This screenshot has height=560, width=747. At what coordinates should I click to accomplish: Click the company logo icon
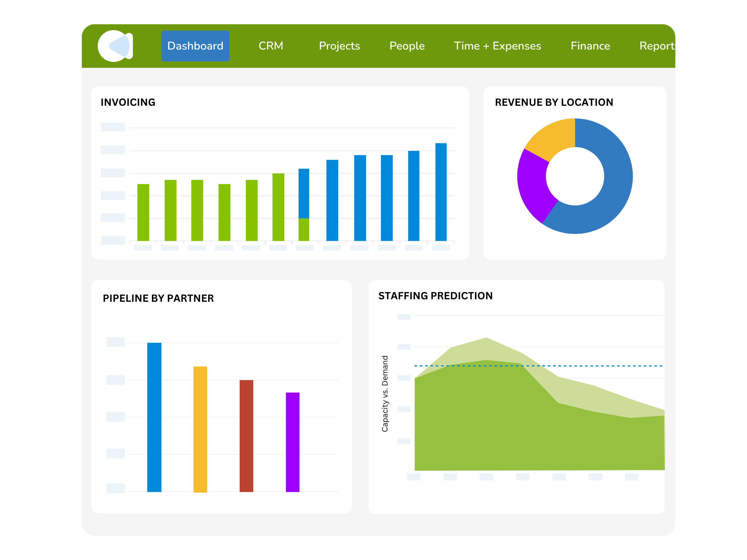(x=115, y=46)
